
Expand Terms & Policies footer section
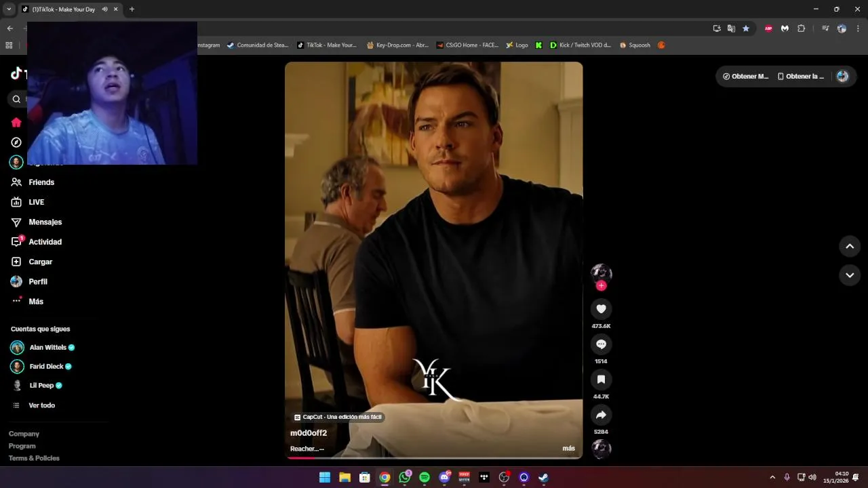(x=34, y=458)
